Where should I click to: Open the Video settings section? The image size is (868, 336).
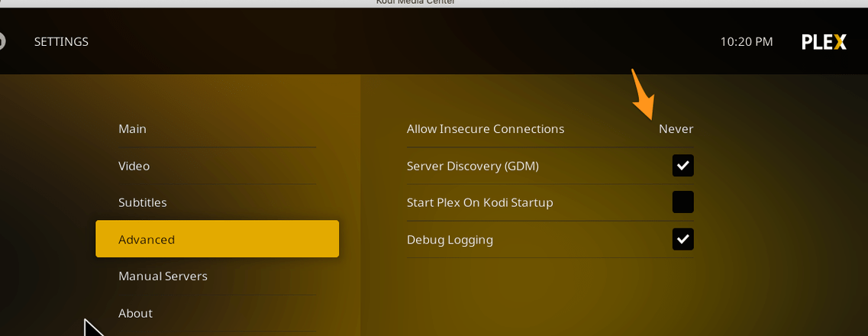217,166
